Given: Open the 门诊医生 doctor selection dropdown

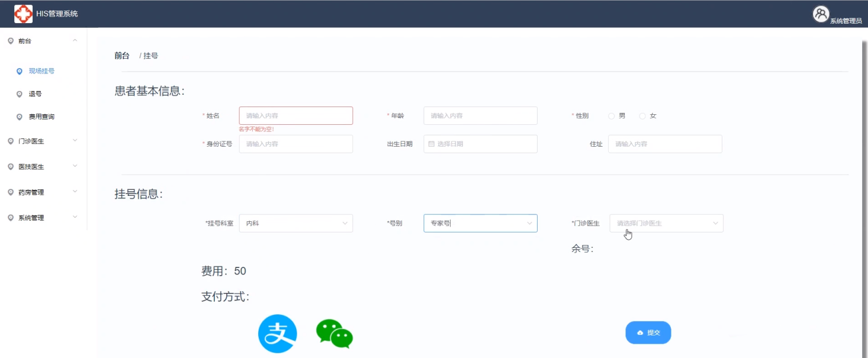Looking at the screenshot, I should 666,223.
